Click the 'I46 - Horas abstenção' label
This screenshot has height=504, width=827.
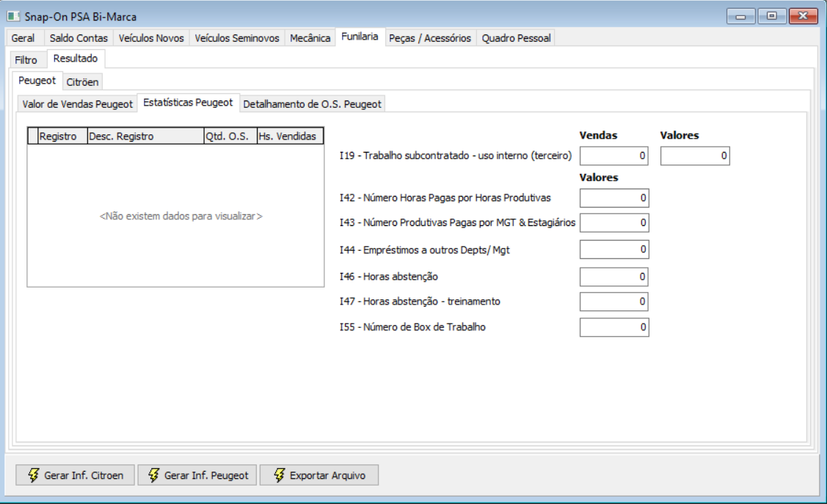click(389, 277)
